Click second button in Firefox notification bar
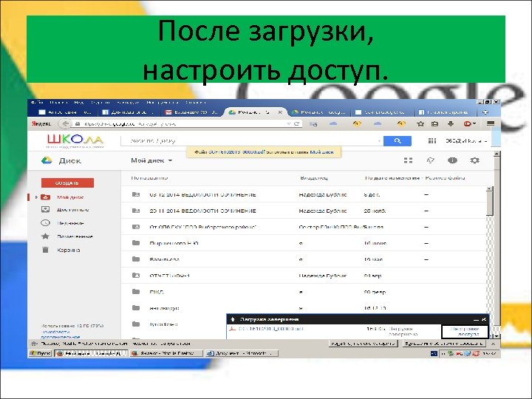 click(445, 344)
